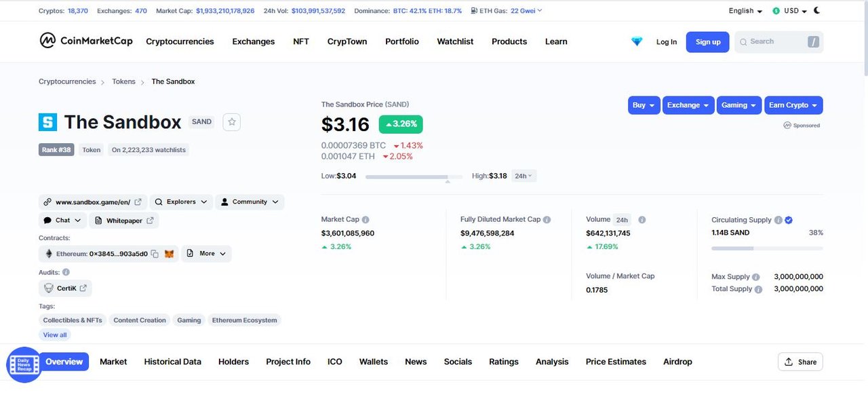Viewport: 868px width, 395px height.
Task: Open the Exchange dropdown button
Action: pyautogui.click(x=688, y=105)
